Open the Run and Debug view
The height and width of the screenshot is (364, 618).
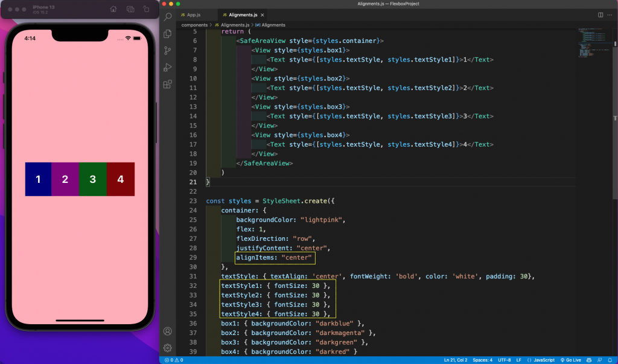pyautogui.click(x=168, y=68)
